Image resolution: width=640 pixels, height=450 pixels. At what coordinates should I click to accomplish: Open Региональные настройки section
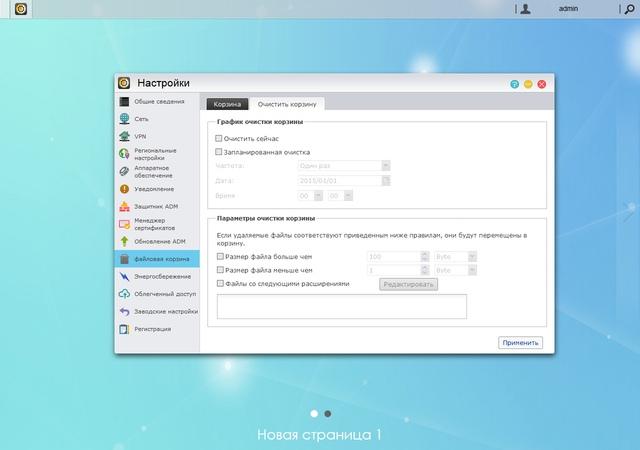(157, 154)
